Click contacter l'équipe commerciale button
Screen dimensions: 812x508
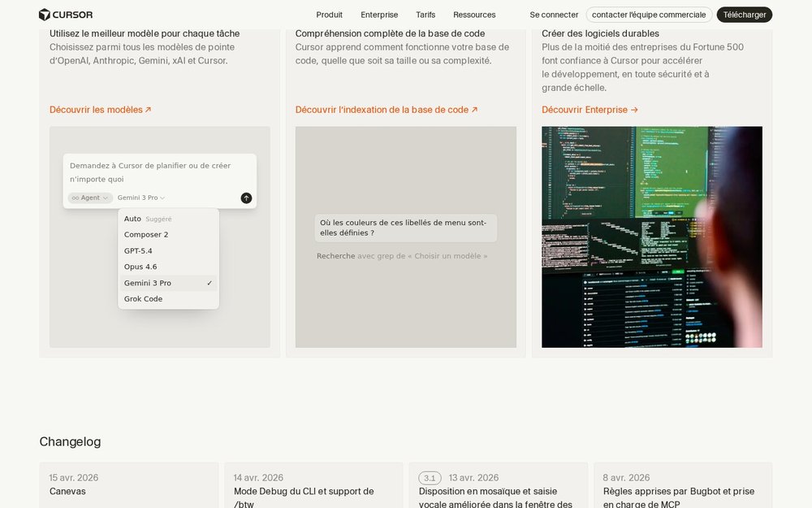tap(648, 15)
